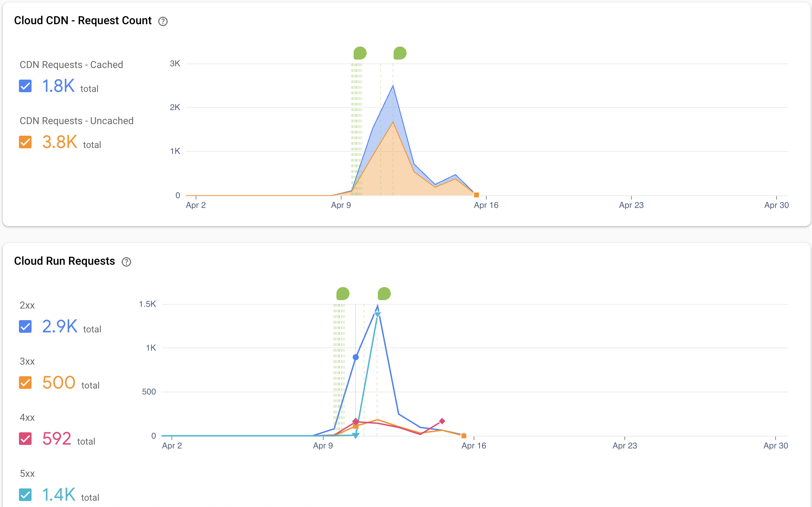812x507 pixels.
Task: Toggle the 3xx series checkbox
Action: tap(25, 383)
